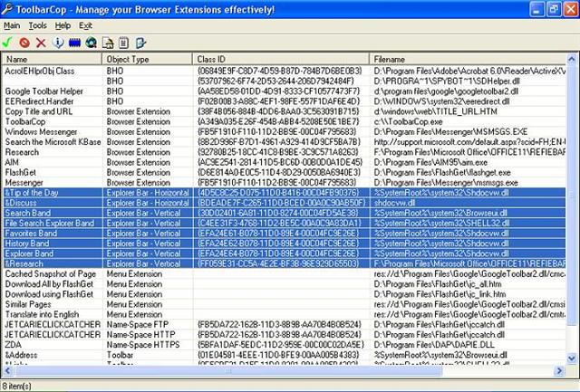The width and height of the screenshot is (580, 392).
Task: Click the document with house icon
Action: pos(108,43)
